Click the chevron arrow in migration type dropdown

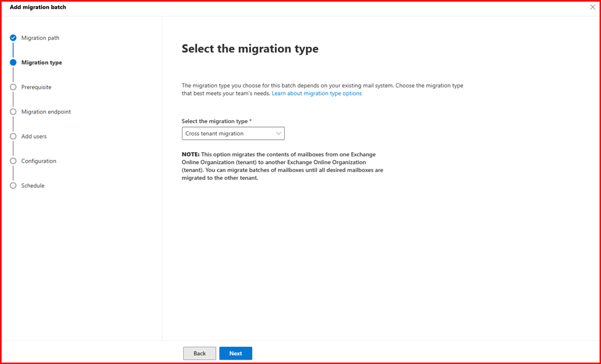[279, 134]
